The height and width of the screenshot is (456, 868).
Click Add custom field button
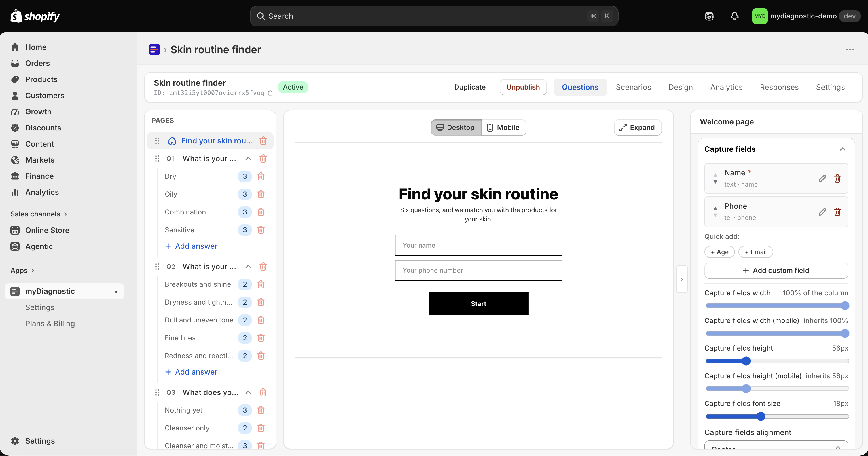pyautogui.click(x=776, y=270)
